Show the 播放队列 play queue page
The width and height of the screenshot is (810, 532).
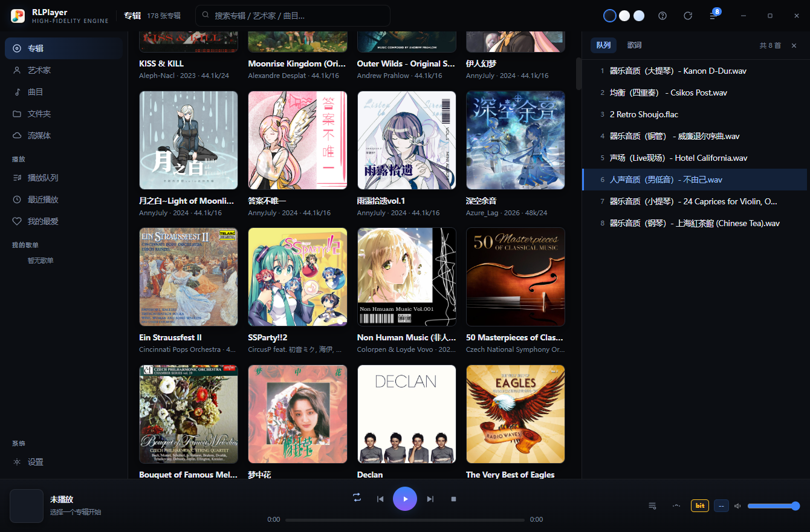(x=63, y=178)
